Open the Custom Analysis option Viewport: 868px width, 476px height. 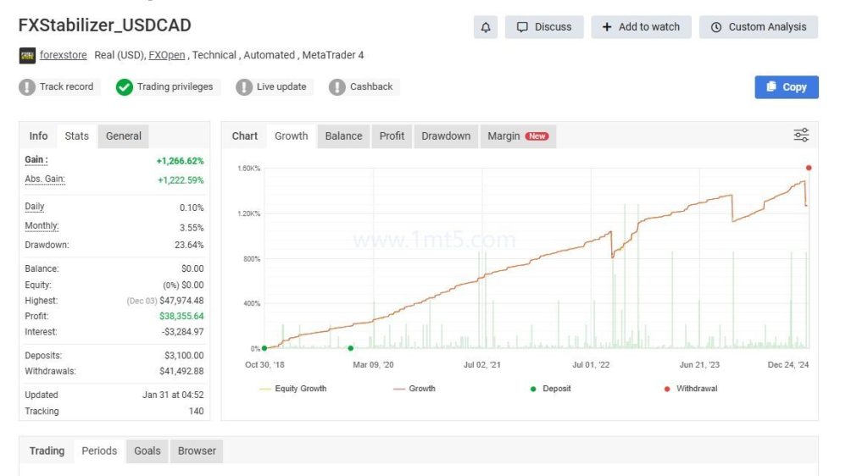(759, 27)
